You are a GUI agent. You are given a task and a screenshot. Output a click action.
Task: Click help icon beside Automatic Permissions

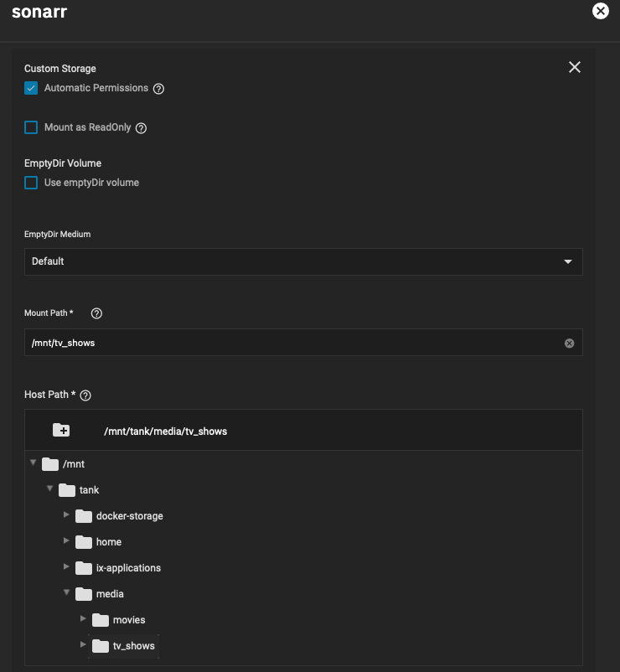tap(158, 89)
